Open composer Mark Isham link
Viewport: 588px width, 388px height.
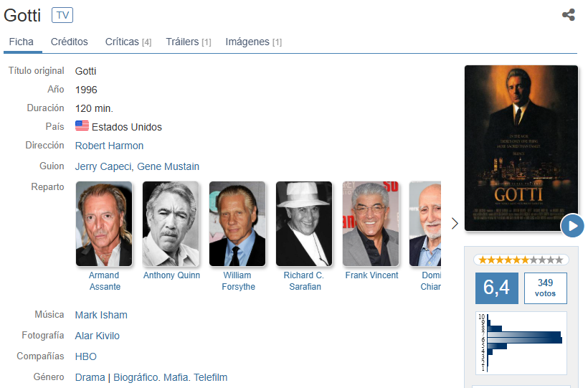pos(101,315)
